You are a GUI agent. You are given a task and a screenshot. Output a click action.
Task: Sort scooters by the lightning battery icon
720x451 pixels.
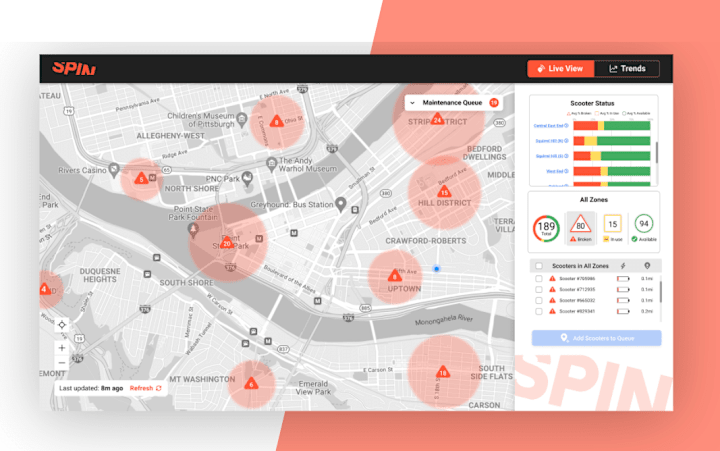[x=623, y=266]
